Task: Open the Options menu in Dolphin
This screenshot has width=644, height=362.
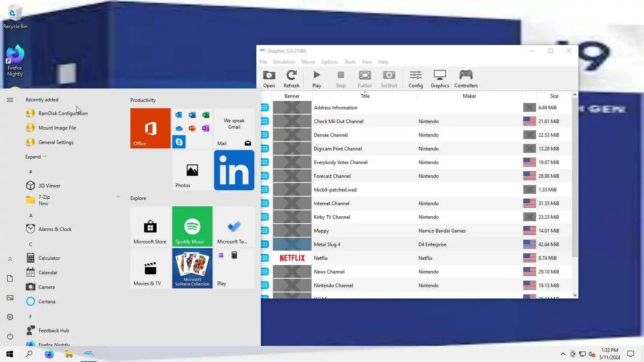Action: click(329, 62)
